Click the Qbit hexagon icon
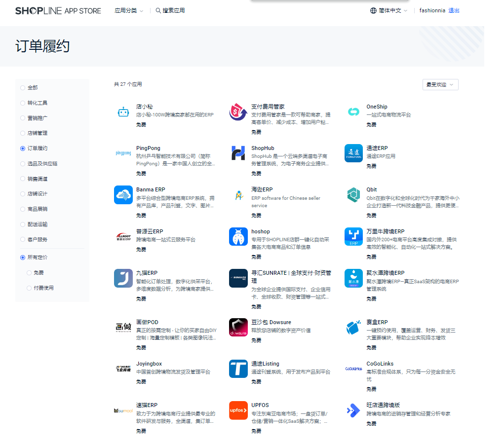This screenshot has height=445, width=504. [353, 195]
